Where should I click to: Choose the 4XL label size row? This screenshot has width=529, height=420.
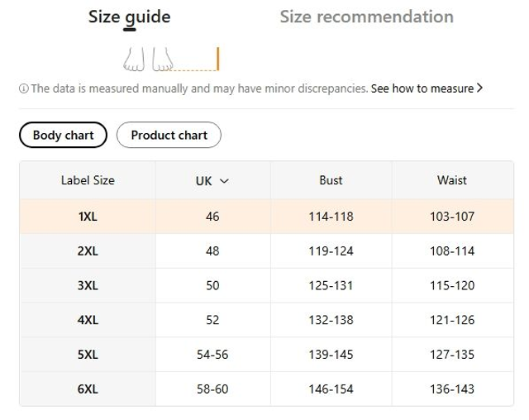pos(88,320)
